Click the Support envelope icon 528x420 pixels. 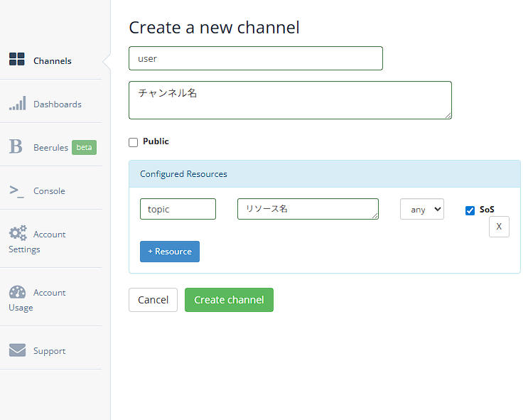(17, 350)
